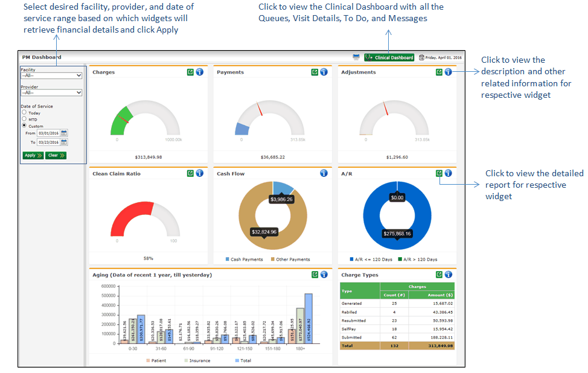Click the Generated row in Charge Types
The width and height of the screenshot is (588, 373).
click(397, 303)
